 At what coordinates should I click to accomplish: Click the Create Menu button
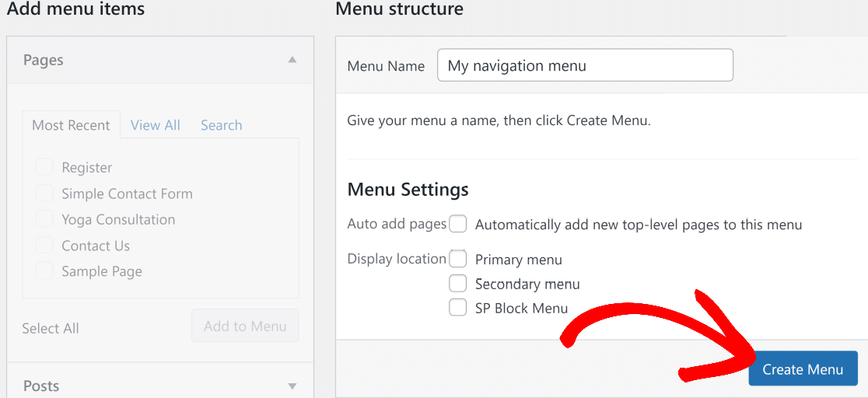pos(803,369)
